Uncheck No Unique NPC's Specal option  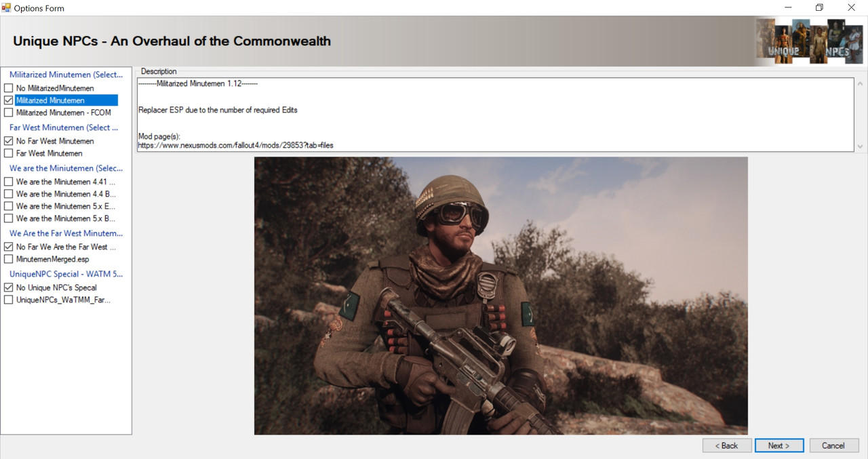coord(9,287)
